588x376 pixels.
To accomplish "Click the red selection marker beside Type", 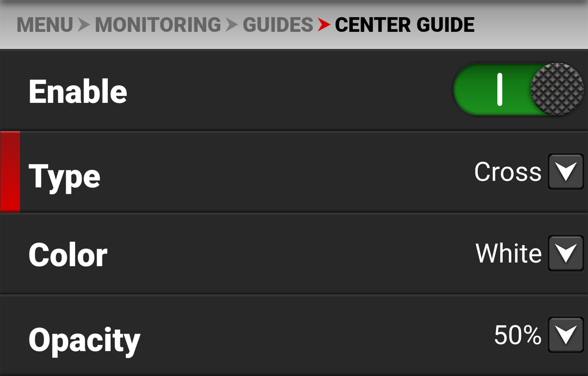I will coord(10,172).
